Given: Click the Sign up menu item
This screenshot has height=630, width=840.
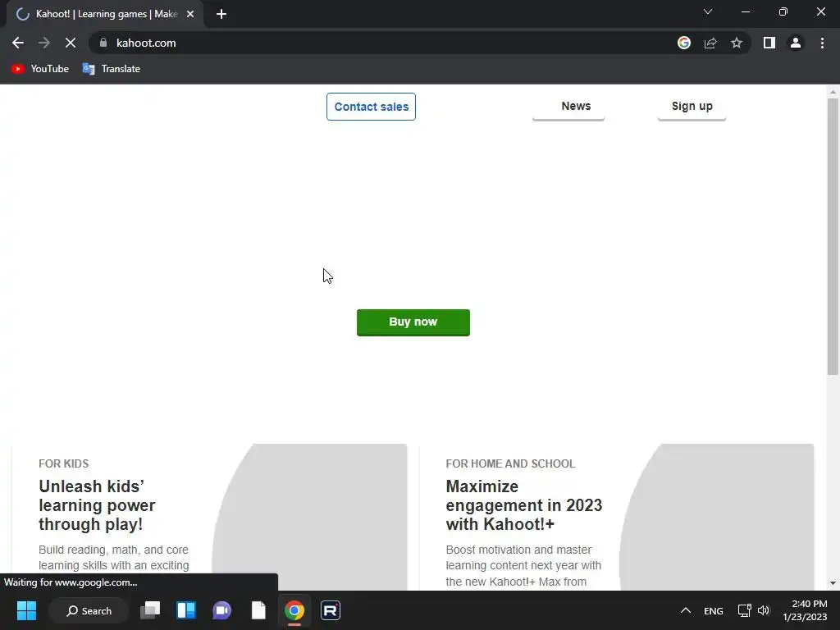Looking at the screenshot, I should [692, 107].
